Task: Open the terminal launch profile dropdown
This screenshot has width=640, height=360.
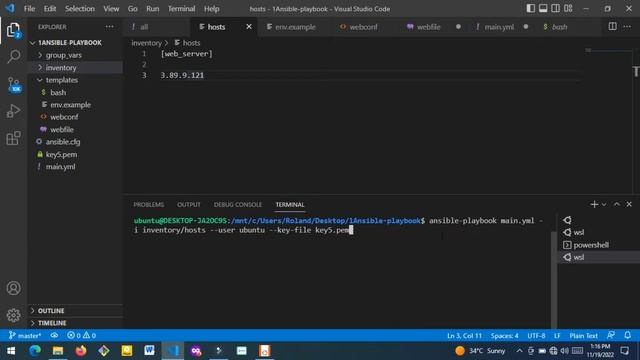Action: coord(604,204)
